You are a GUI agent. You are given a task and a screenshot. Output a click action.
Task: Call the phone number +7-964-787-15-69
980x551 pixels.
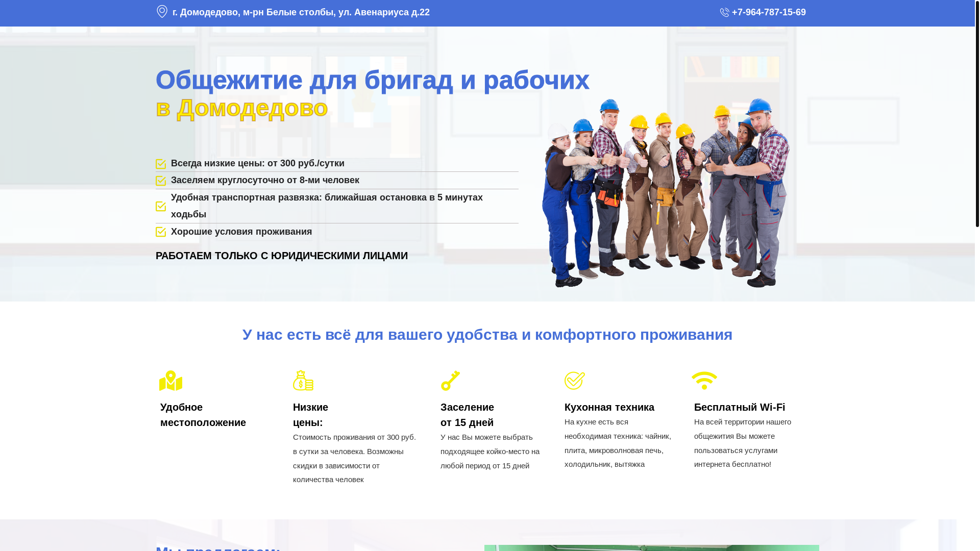768,12
